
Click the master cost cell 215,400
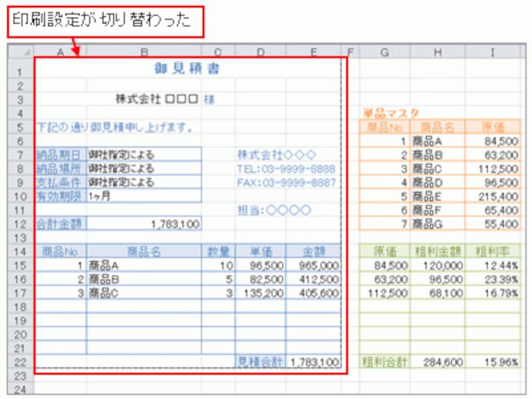pos(493,196)
